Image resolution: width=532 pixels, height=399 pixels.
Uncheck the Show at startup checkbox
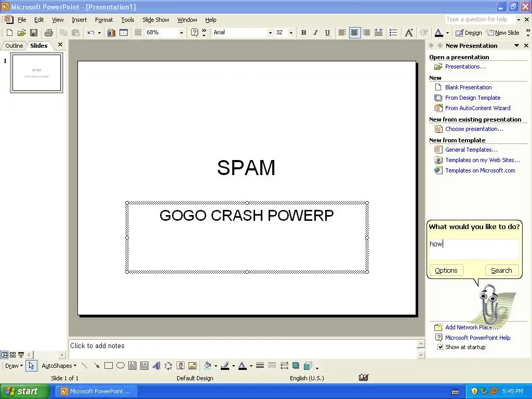(440, 347)
